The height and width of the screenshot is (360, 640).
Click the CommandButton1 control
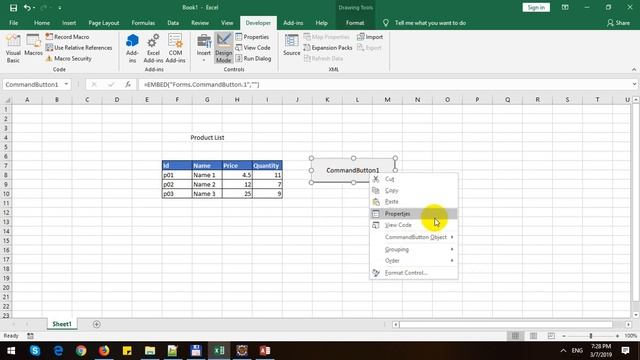point(353,170)
